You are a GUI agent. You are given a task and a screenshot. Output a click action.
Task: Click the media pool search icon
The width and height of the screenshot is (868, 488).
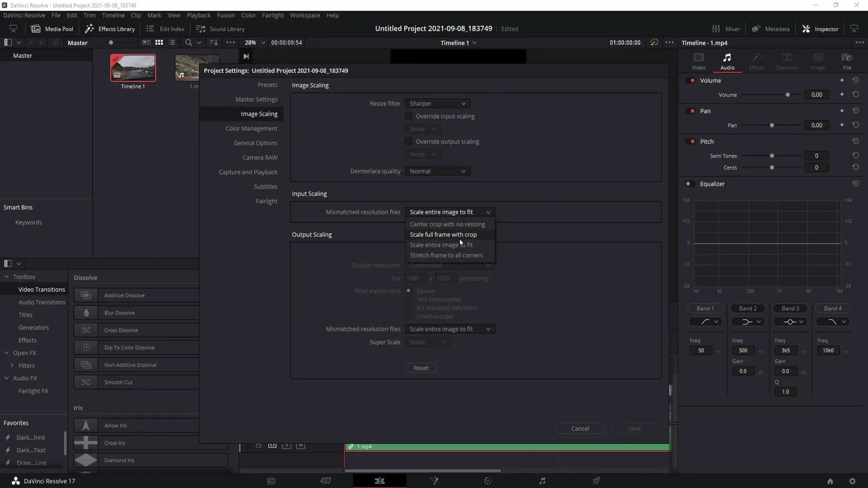189,42
